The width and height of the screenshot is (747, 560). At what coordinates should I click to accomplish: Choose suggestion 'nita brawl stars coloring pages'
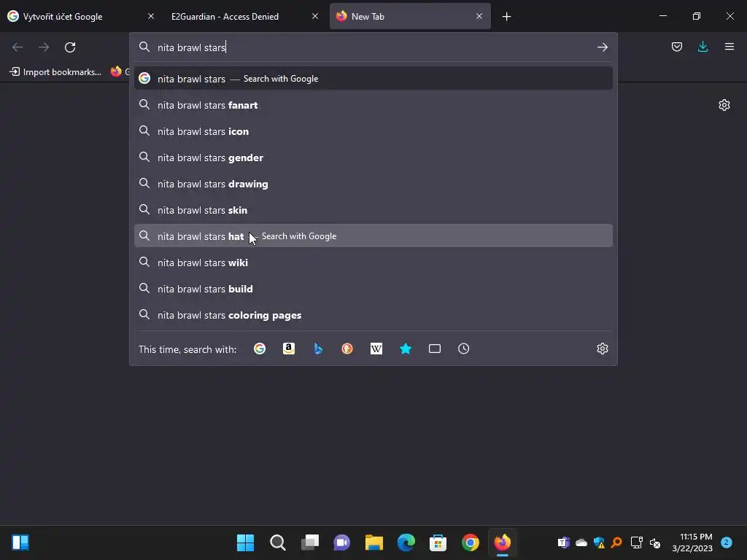pos(373,315)
